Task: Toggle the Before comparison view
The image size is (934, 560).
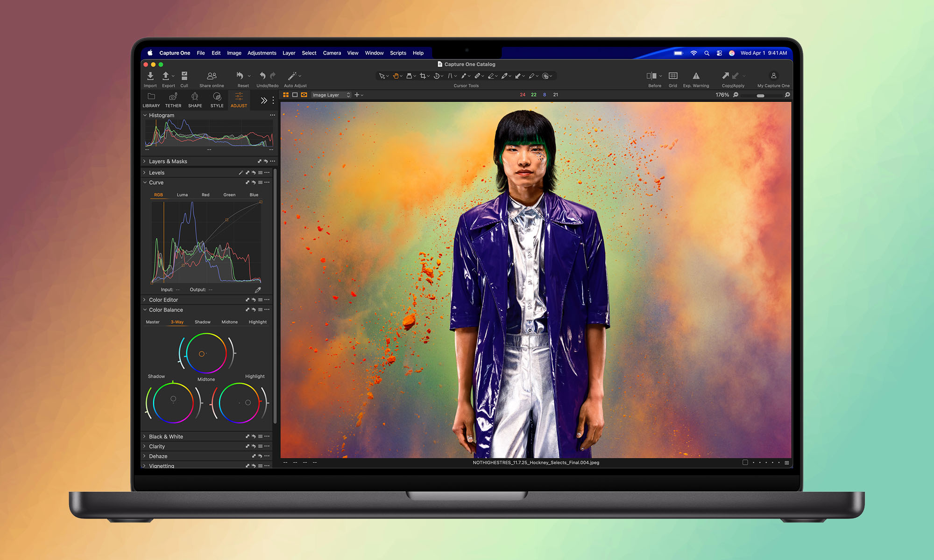Action: coord(651,76)
